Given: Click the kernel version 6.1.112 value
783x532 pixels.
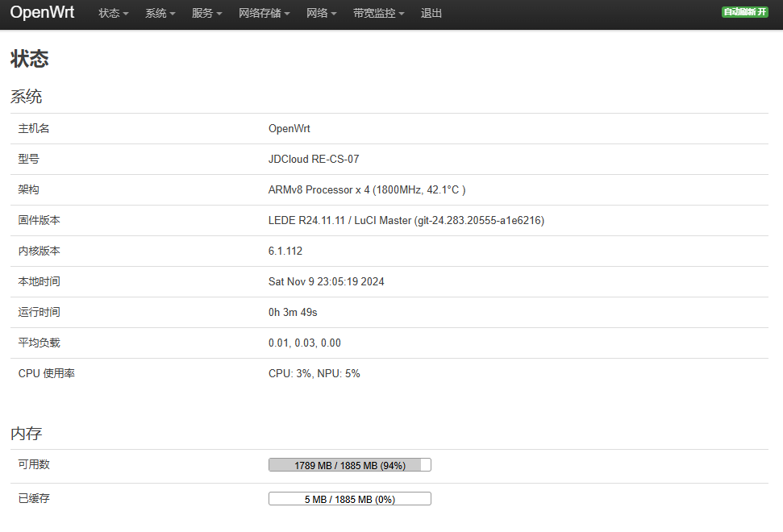Looking at the screenshot, I should click(285, 251).
